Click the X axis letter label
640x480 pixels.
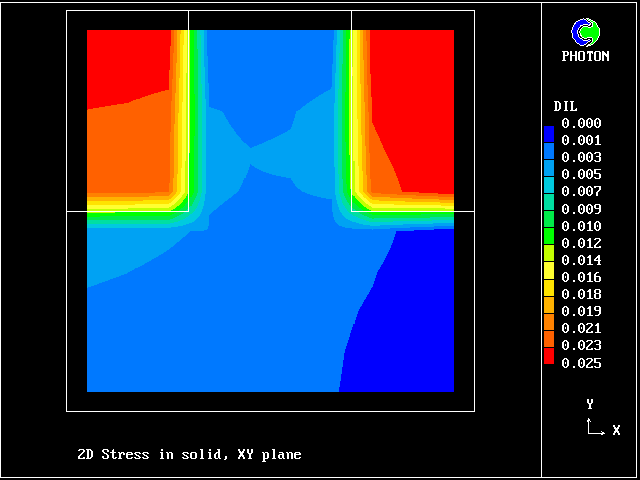click(x=616, y=430)
